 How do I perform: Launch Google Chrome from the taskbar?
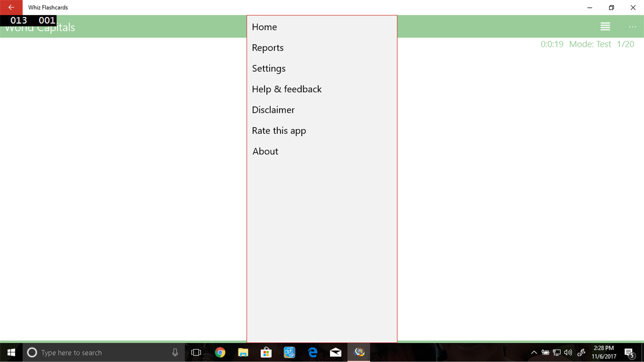220,352
